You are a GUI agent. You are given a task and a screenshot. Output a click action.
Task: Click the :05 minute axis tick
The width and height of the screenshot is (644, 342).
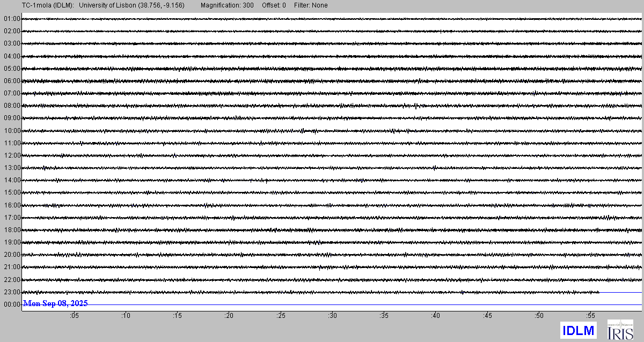(74, 316)
